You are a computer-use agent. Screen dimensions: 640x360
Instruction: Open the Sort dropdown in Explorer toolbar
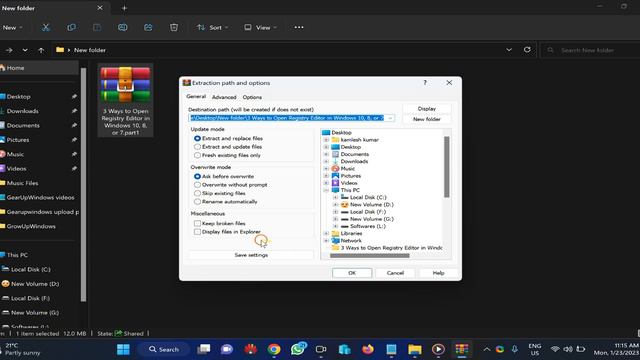tap(213, 27)
